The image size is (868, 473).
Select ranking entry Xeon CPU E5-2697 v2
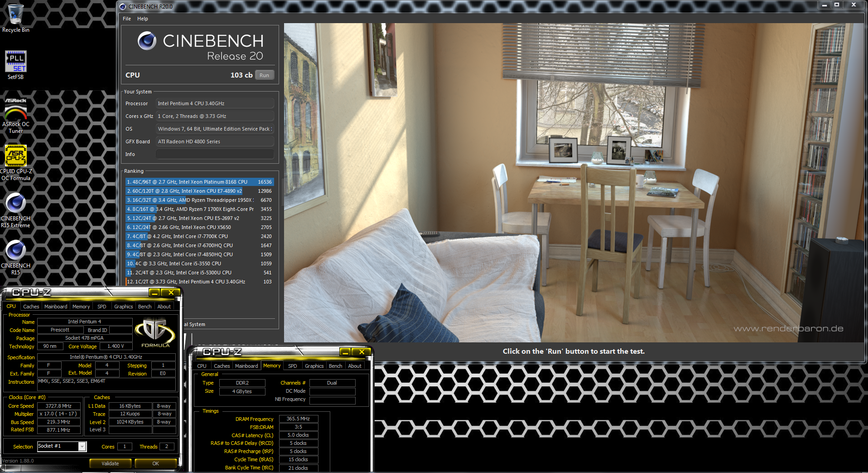tap(199, 218)
